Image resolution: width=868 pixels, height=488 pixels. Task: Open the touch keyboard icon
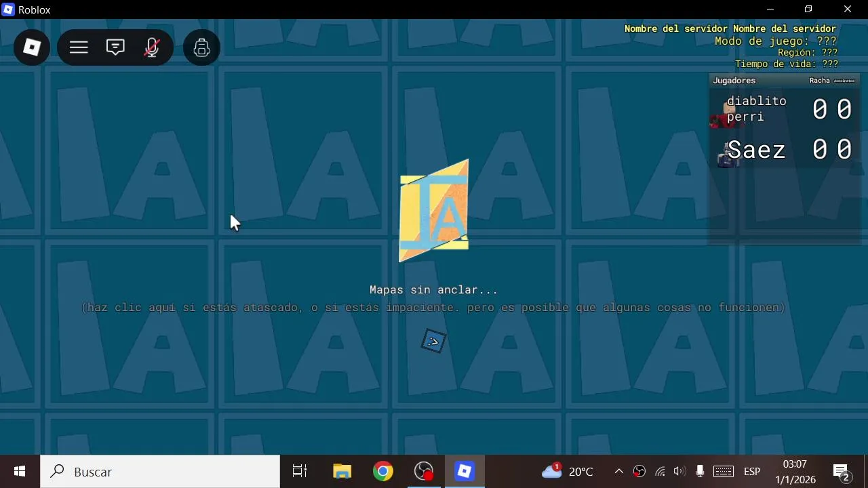[724, 471]
